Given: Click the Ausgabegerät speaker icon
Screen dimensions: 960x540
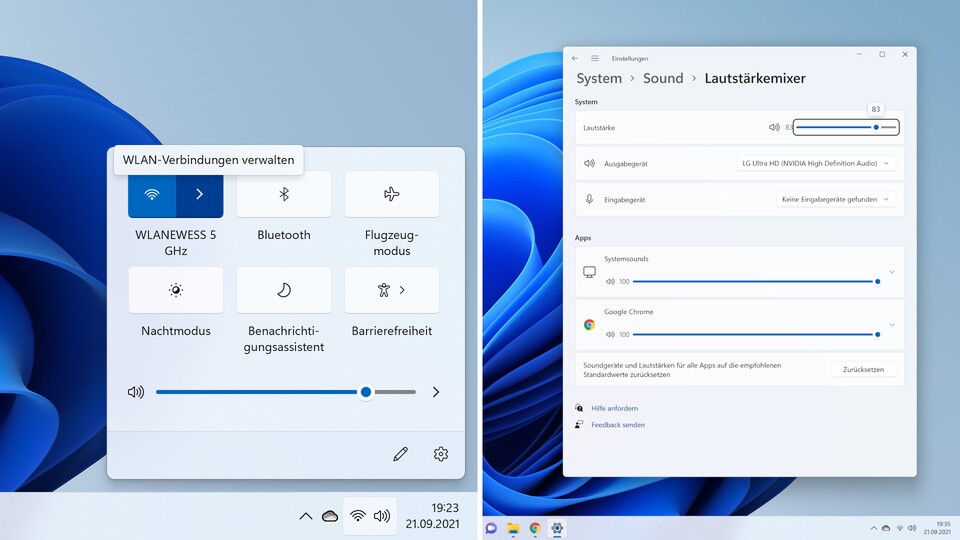Looking at the screenshot, I should click(590, 163).
